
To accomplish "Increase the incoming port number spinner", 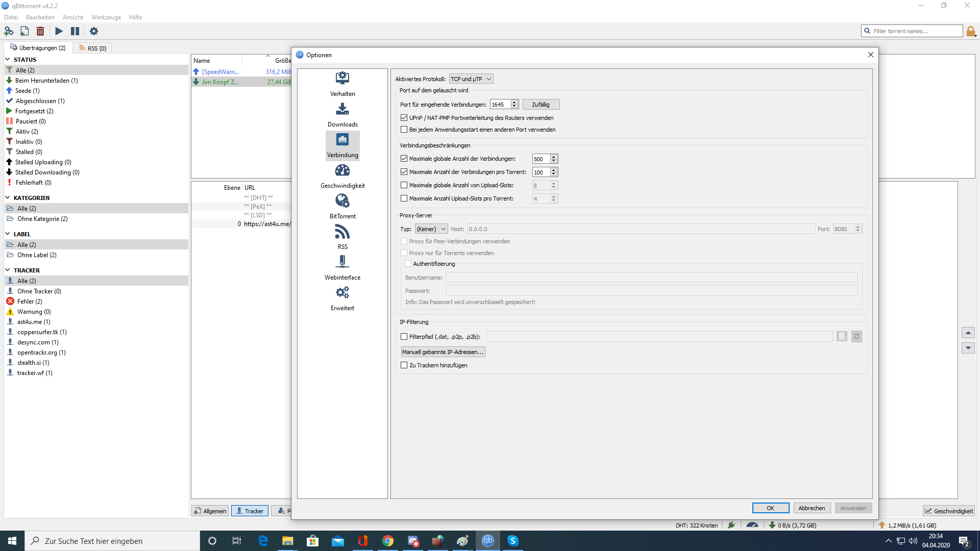I will tap(514, 102).
